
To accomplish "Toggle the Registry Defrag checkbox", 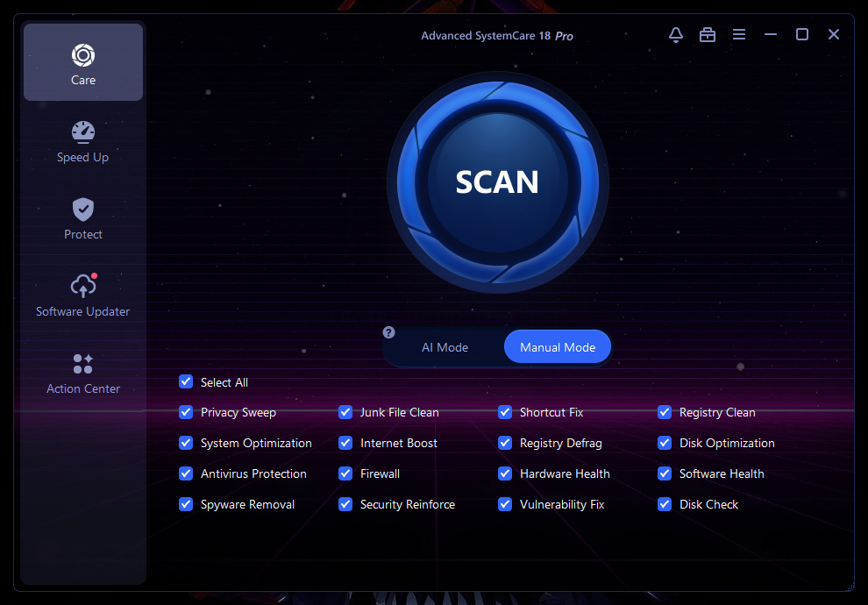I will tap(505, 443).
